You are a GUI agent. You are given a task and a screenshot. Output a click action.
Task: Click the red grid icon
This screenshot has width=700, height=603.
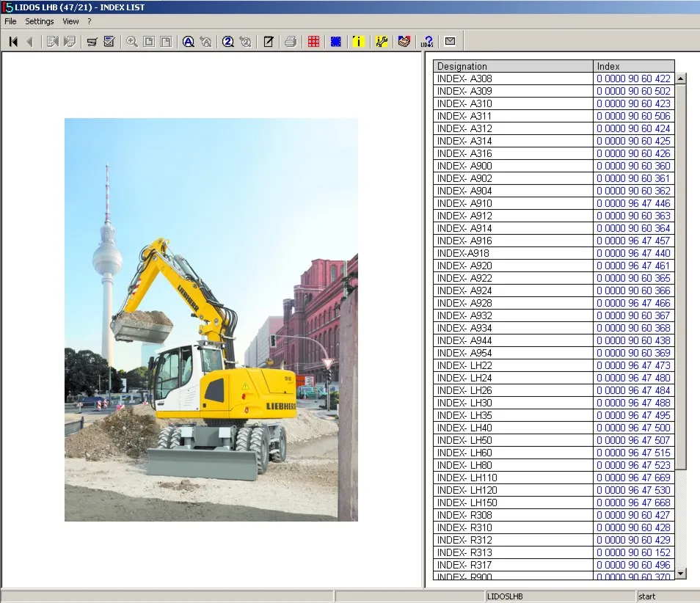pos(313,42)
